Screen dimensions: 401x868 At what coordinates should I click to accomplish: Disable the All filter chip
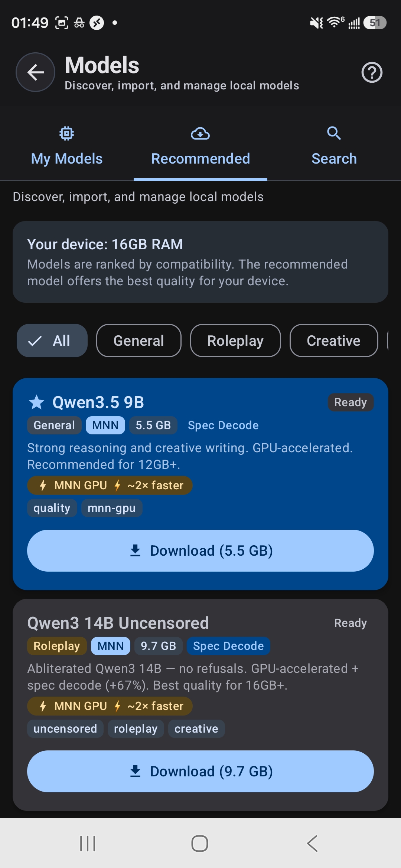click(x=52, y=340)
